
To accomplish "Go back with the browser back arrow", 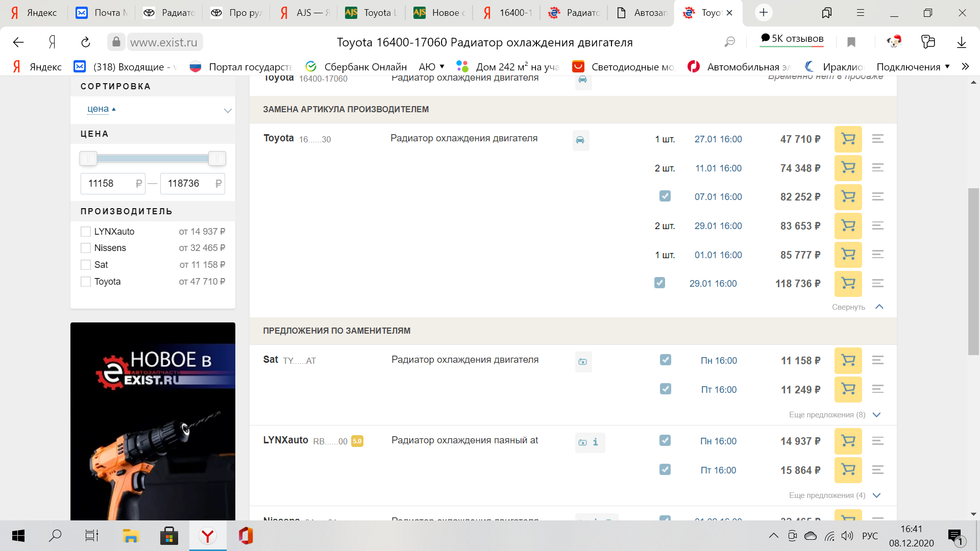I will [18, 42].
